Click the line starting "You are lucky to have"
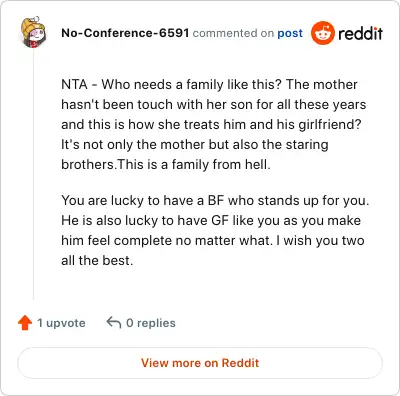The width and height of the screenshot is (400, 396). click(x=215, y=201)
